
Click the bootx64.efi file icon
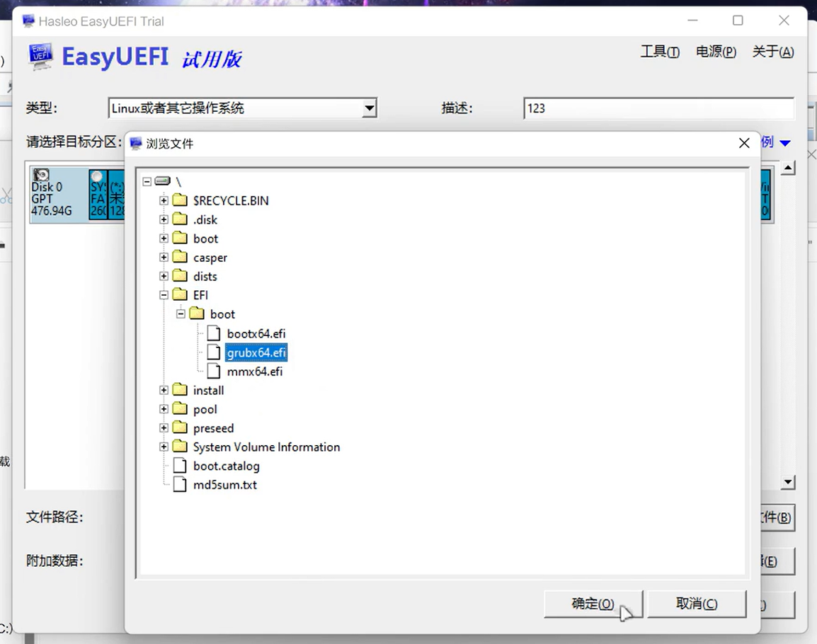click(x=214, y=333)
